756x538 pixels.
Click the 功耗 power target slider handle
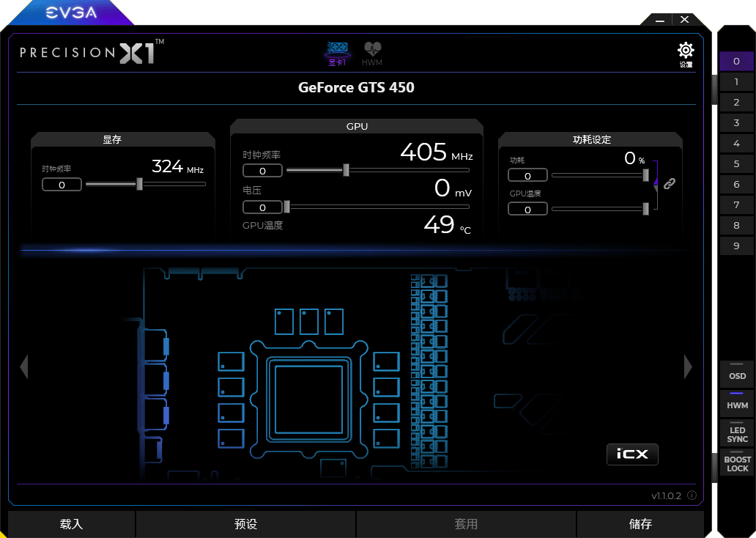click(x=645, y=175)
